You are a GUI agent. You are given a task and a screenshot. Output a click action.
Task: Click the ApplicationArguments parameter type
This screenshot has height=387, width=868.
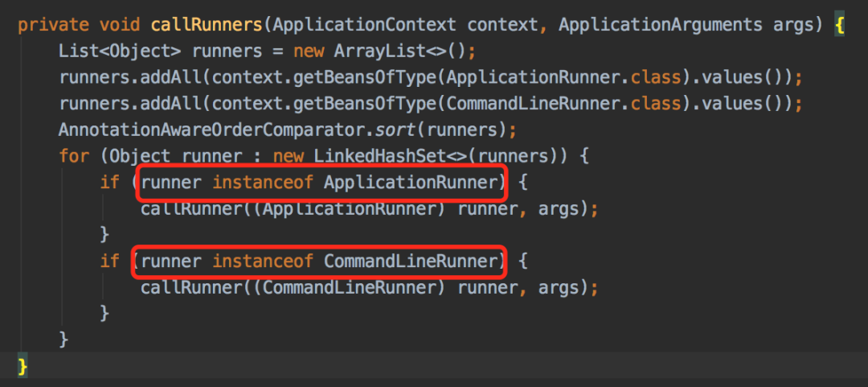660,24
